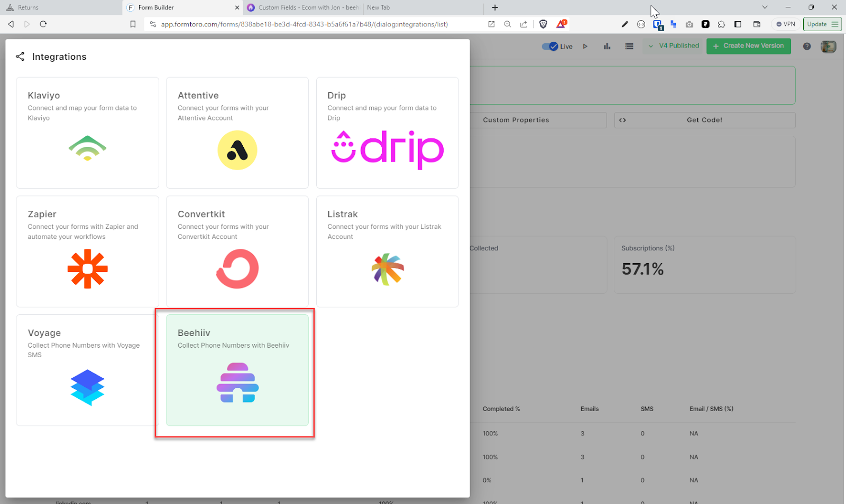Image resolution: width=846 pixels, height=504 pixels.
Task: Toggle the Live form switch
Action: (550, 46)
